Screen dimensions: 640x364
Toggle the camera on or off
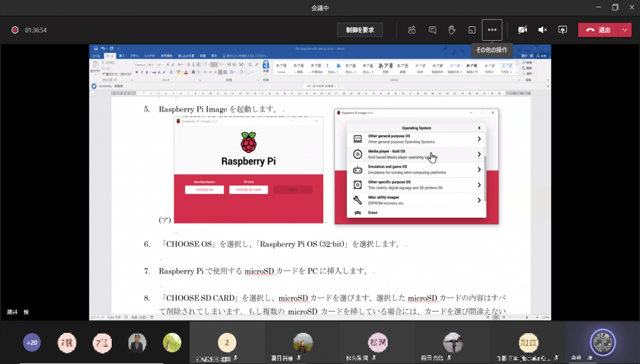pos(522,30)
